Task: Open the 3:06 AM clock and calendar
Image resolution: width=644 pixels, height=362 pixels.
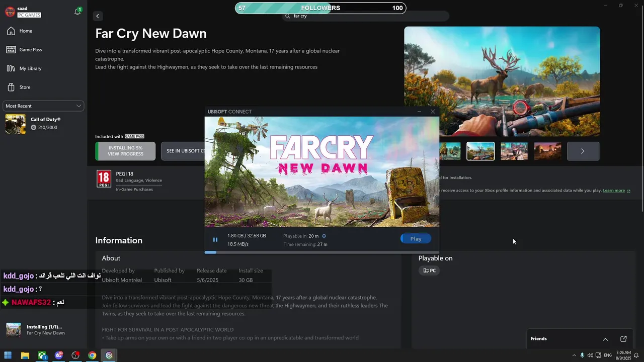Action: (623, 355)
